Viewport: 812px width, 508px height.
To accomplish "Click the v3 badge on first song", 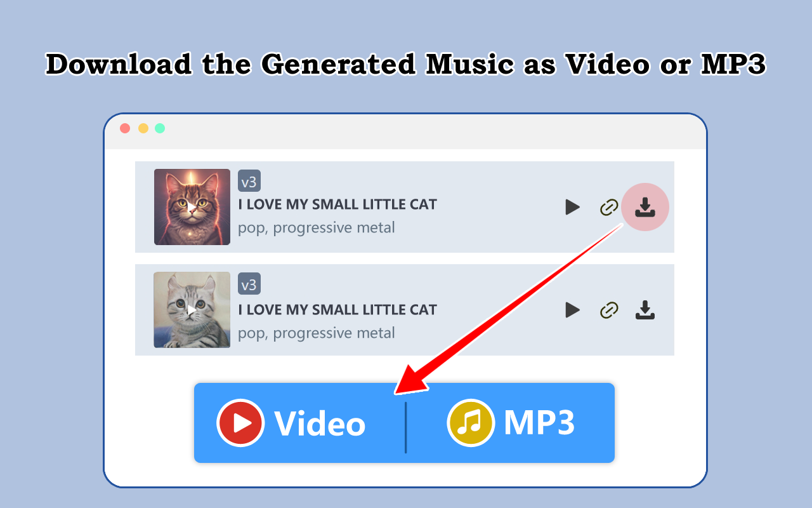I will (249, 181).
